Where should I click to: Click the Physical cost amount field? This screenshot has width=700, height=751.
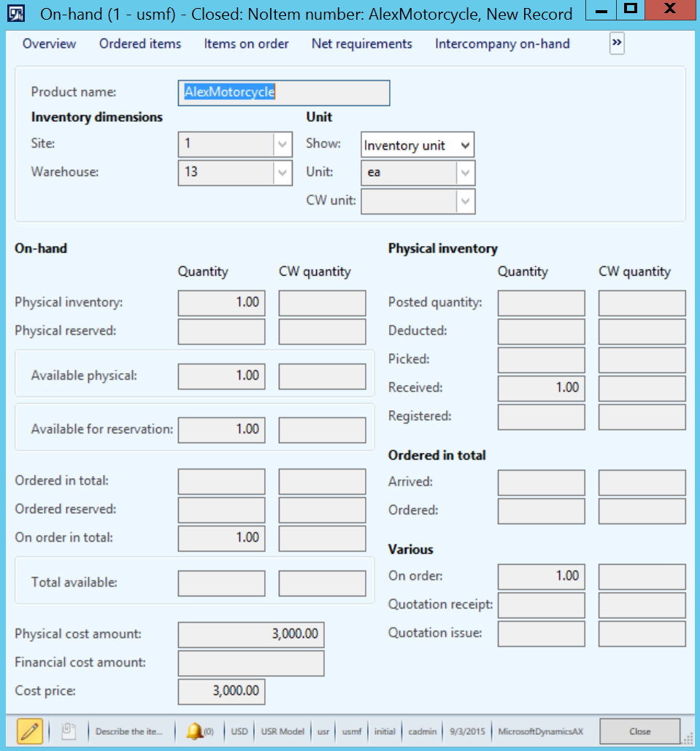pyautogui.click(x=251, y=635)
